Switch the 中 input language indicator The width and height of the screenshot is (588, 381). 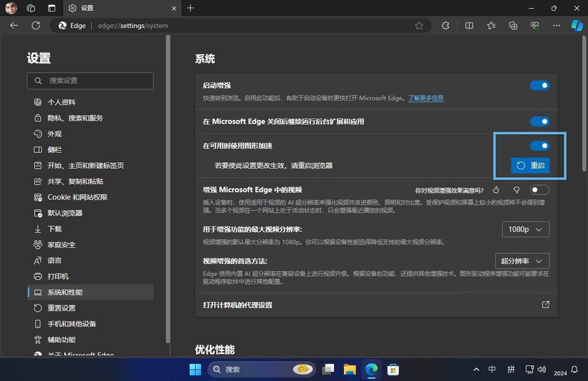pyautogui.click(x=492, y=369)
